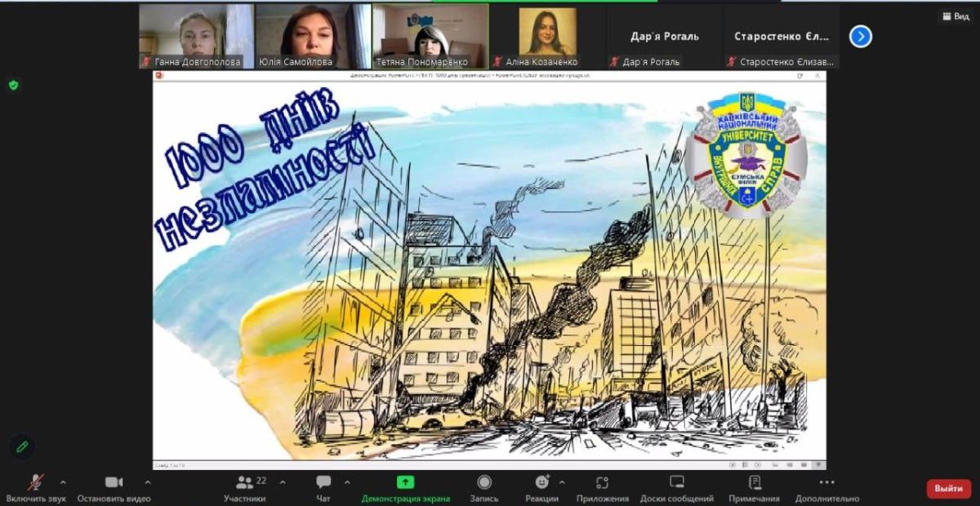Select Тетяна Пономаренко's video tile
This screenshot has height=506, width=980.
pyautogui.click(x=430, y=37)
